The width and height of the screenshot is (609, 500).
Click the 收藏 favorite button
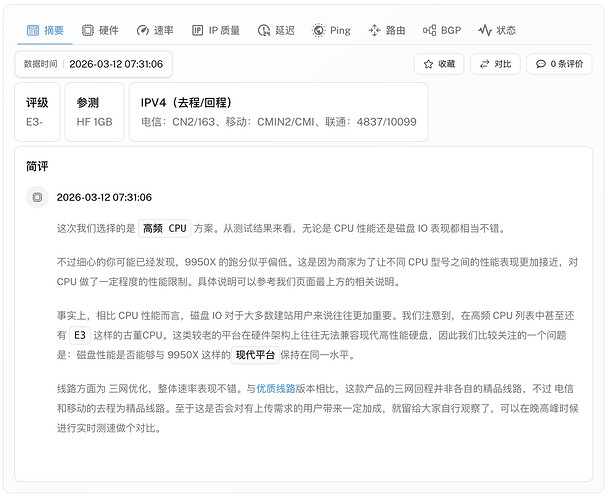coord(439,64)
